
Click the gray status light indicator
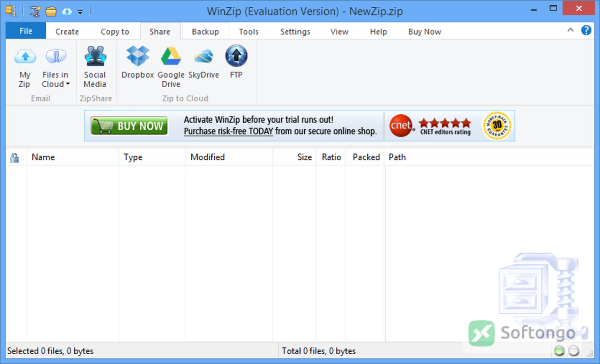(574, 351)
